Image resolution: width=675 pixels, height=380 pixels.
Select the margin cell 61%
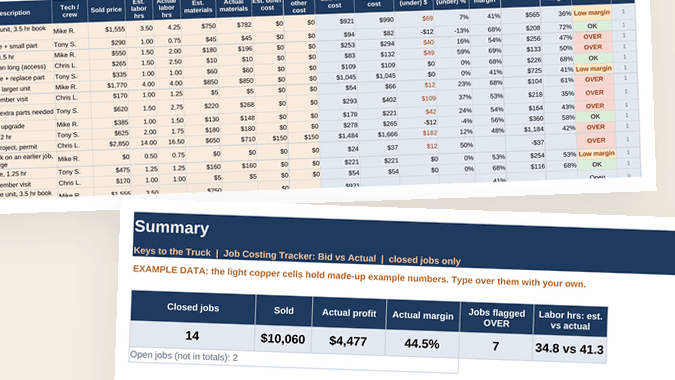[567, 80]
